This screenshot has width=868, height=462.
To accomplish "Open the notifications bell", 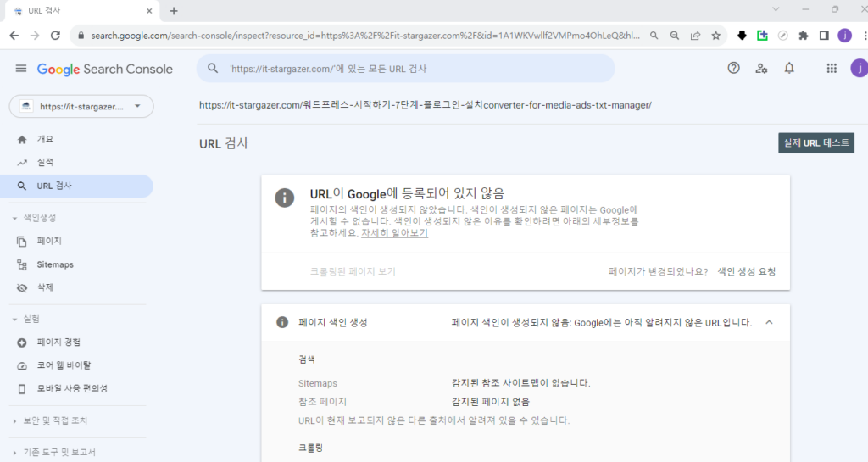I will coord(789,68).
